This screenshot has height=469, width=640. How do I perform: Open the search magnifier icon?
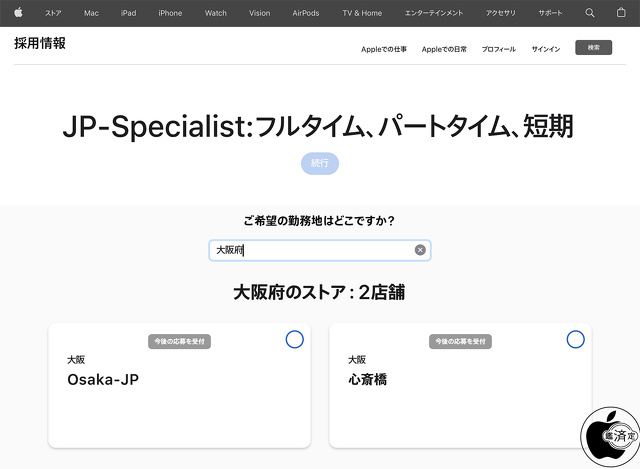click(x=589, y=13)
